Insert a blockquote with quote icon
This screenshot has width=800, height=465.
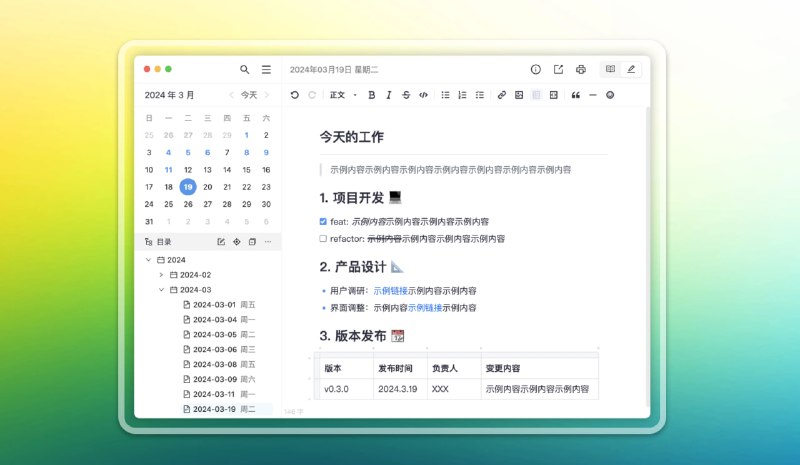click(x=575, y=95)
